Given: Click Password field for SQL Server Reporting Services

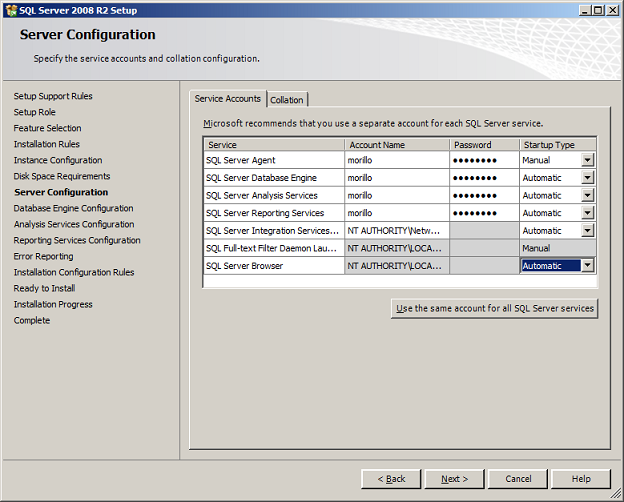Looking at the screenshot, I should [484, 213].
